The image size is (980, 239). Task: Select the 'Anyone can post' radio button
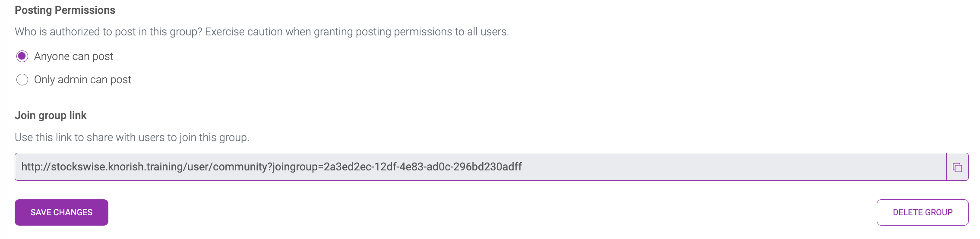(x=22, y=56)
